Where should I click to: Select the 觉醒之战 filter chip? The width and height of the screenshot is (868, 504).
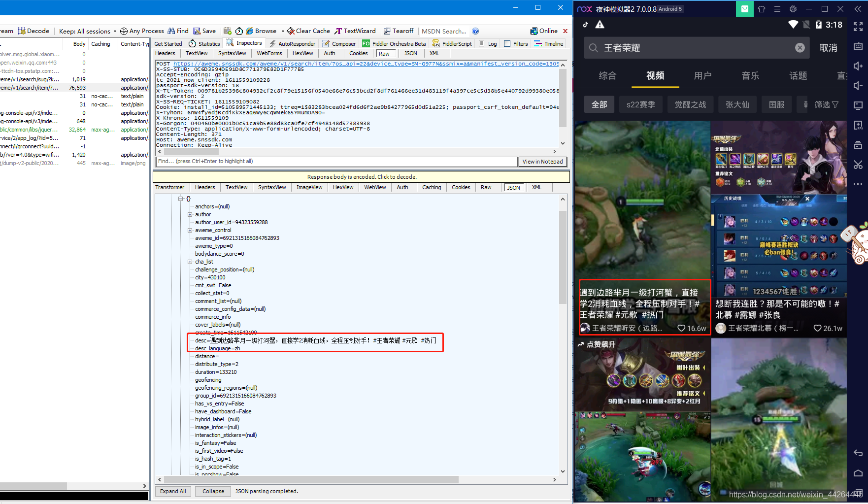(x=690, y=104)
